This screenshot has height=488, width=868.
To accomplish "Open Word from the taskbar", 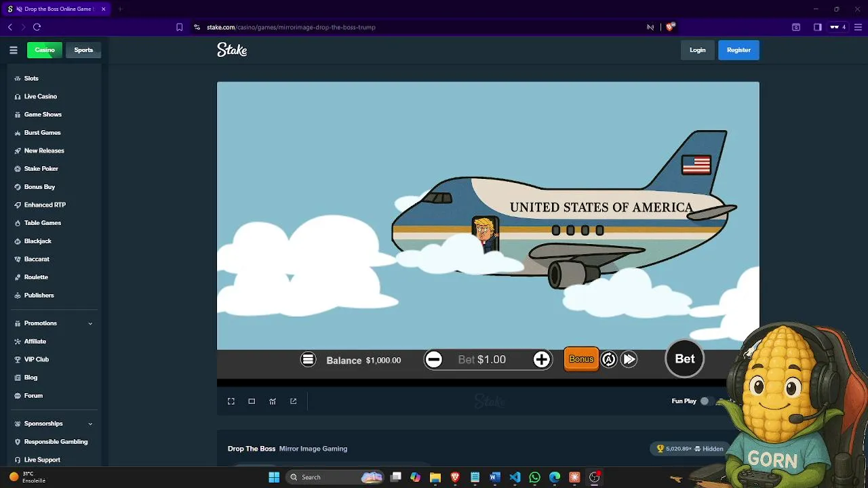I will (x=495, y=477).
